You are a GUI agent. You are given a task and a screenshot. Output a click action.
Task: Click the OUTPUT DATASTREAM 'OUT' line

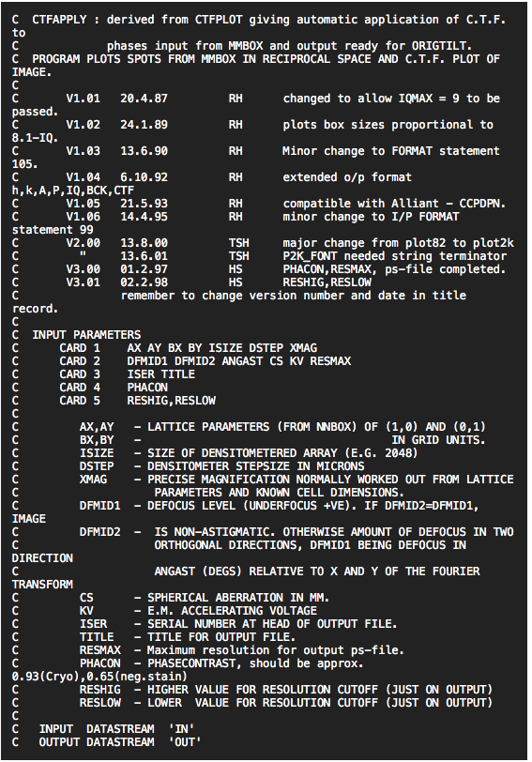point(120,742)
